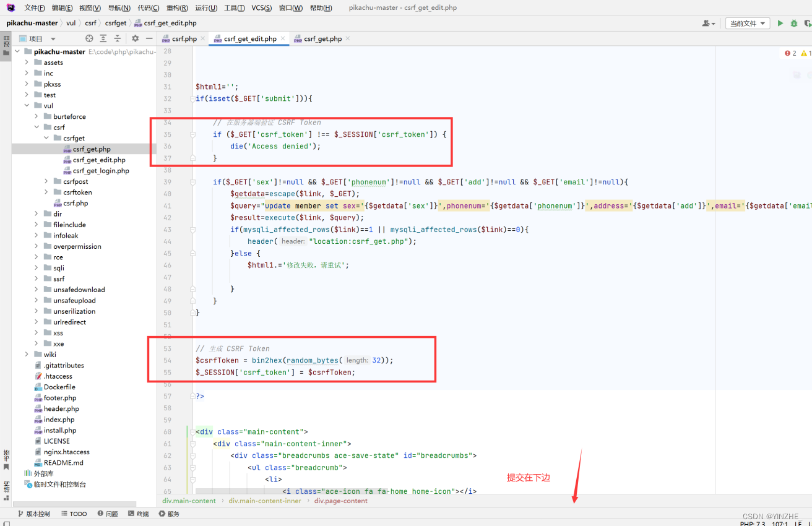Image resolution: width=812 pixels, height=526 pixels.
Task: Hide the project panel with minus icon
Action: [149, 38]
